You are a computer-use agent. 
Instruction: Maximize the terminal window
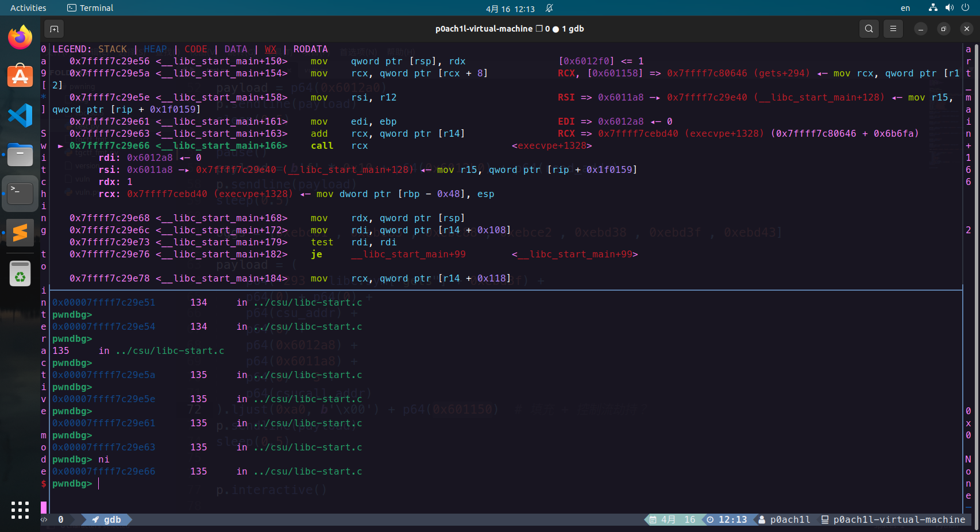[x=944, y=29]
